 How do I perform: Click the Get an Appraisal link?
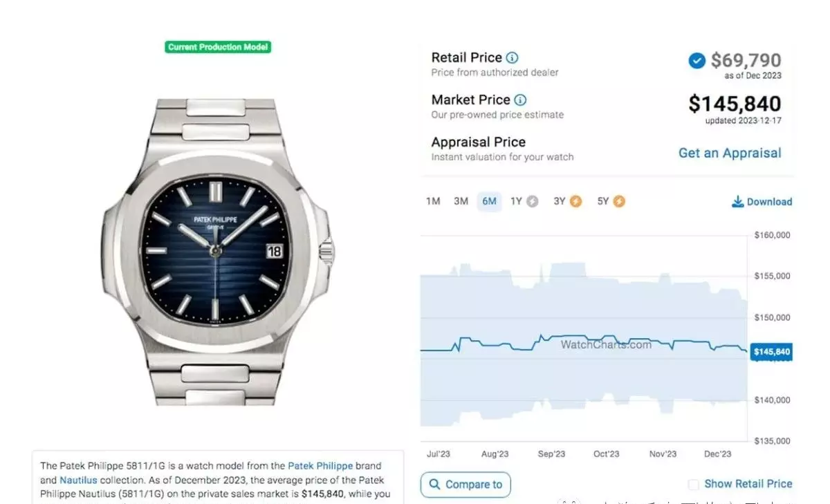click(730, 153)
